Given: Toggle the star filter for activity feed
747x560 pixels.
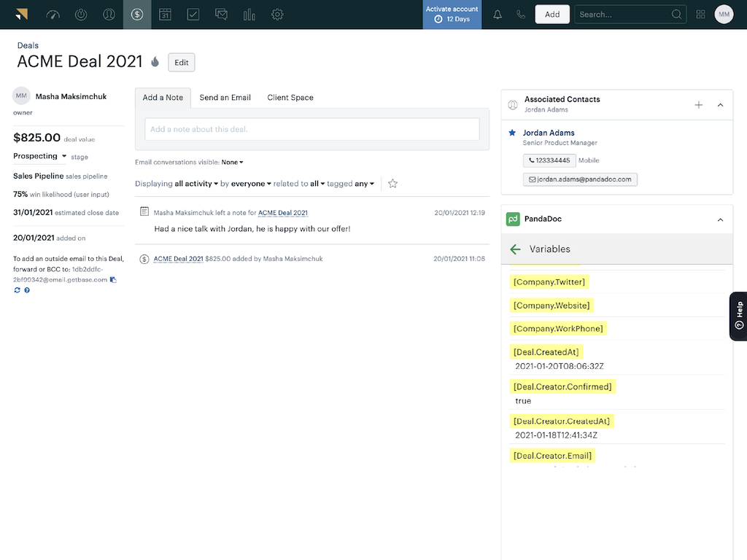Looking at the screenshot, I should coord(392,184).
